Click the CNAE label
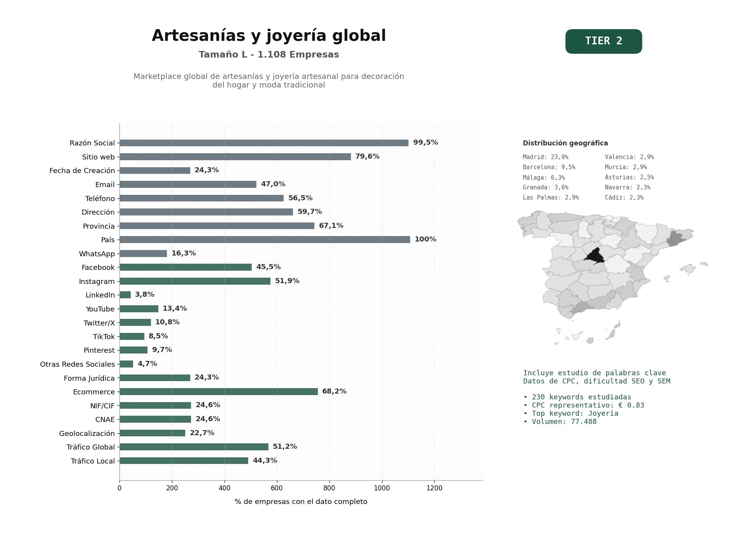The height and width of the screenshot is (560, 747). (105, 420)
